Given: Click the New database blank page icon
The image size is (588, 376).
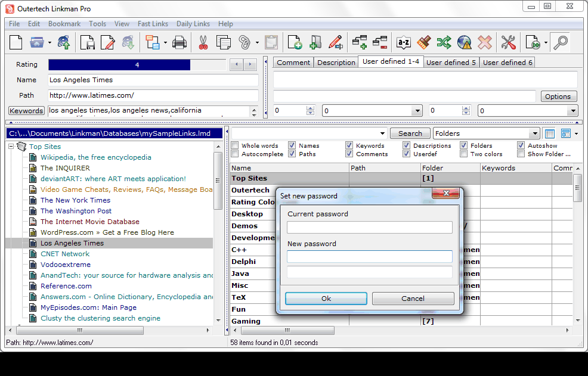Looking at the screenshot, I should tap(16, 42).
